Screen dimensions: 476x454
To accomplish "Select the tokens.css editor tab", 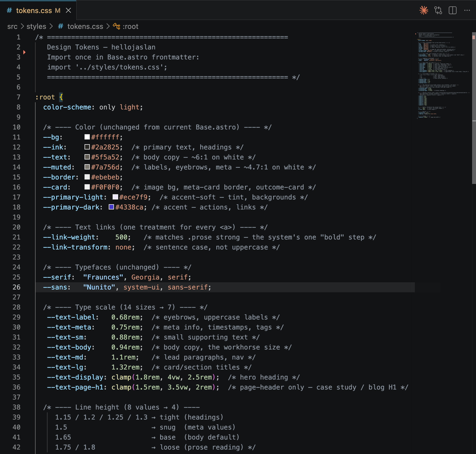I will (38, 11).
